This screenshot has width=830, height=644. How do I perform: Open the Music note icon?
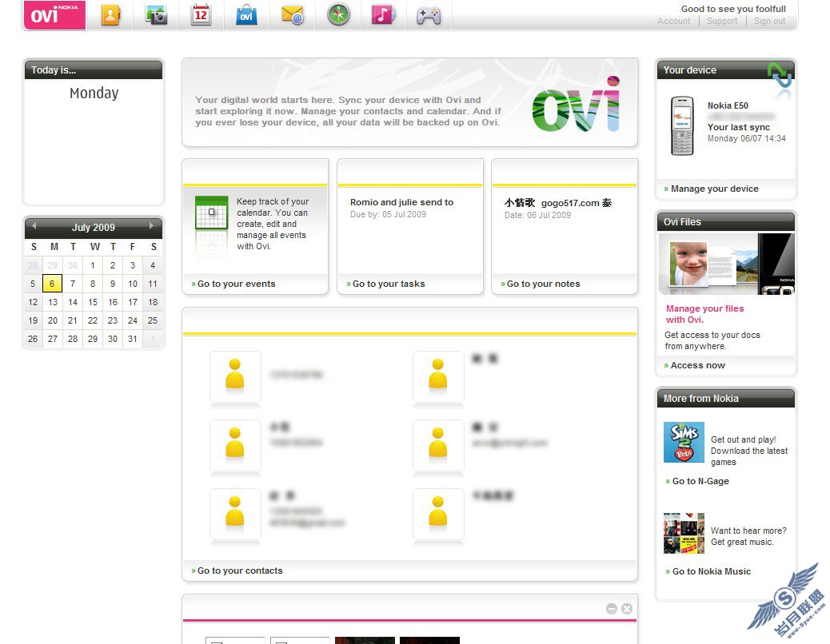tap(383, 15)
